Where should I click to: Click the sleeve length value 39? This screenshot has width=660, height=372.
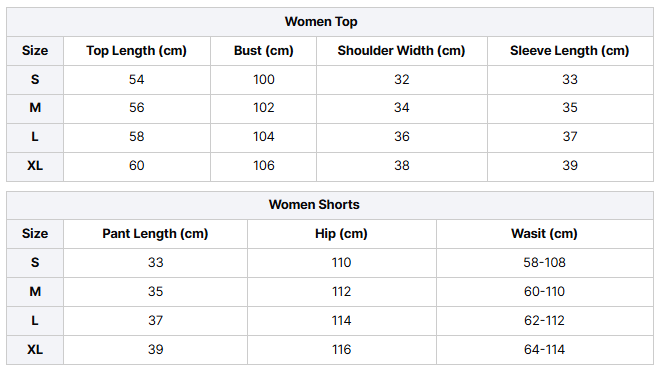coord(570,166)
